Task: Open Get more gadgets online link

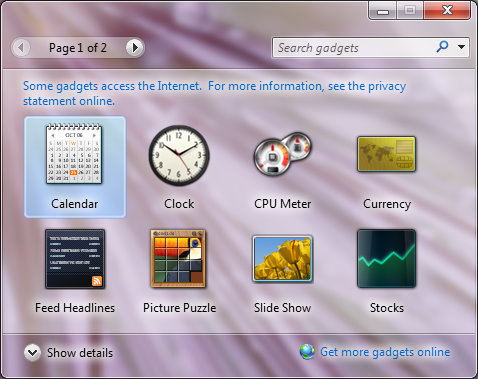Action: pyautogui.click(x=385, y=352)
